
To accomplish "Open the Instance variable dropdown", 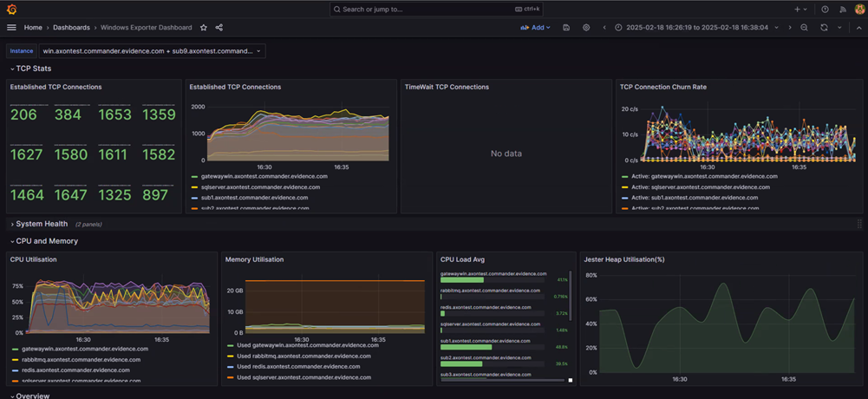I will pos(153,51).
